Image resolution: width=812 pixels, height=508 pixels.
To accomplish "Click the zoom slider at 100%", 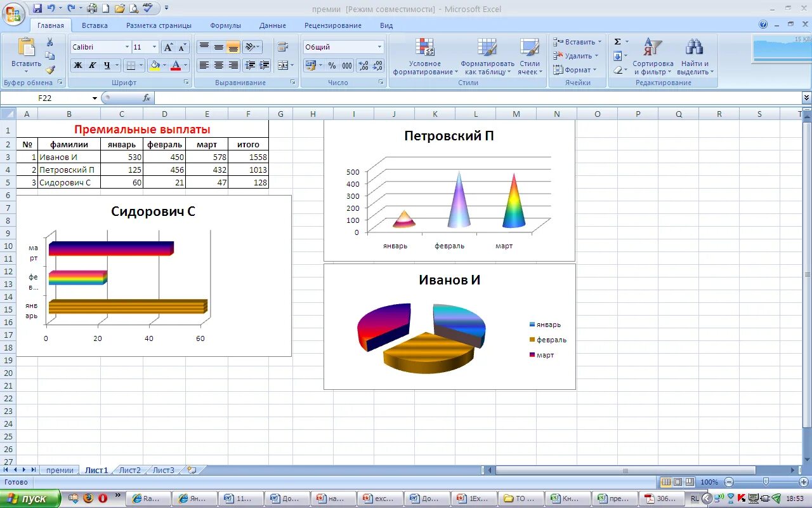I will (x=766, y=482).
